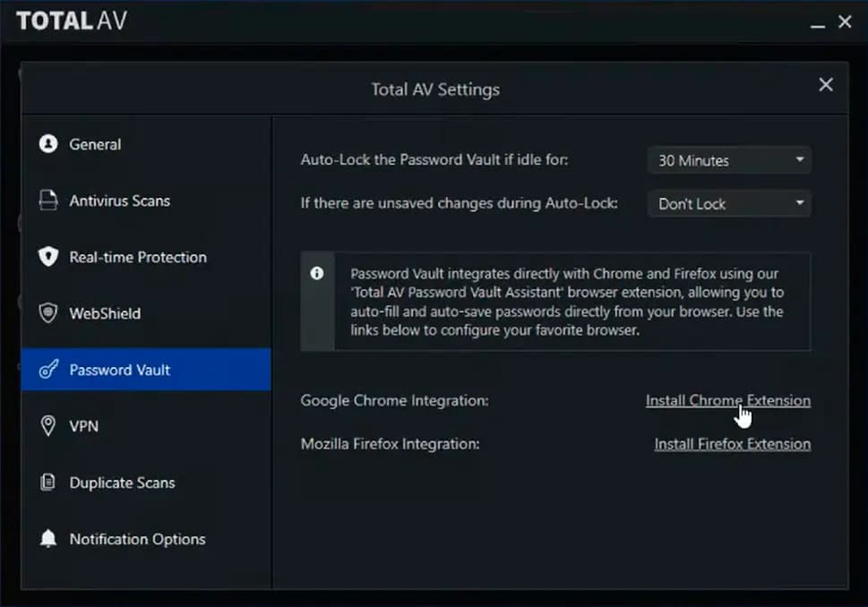868x607 pixels.
Task: Click the Password Vault integrates info paragraph
Action: (x=567, y=302)
